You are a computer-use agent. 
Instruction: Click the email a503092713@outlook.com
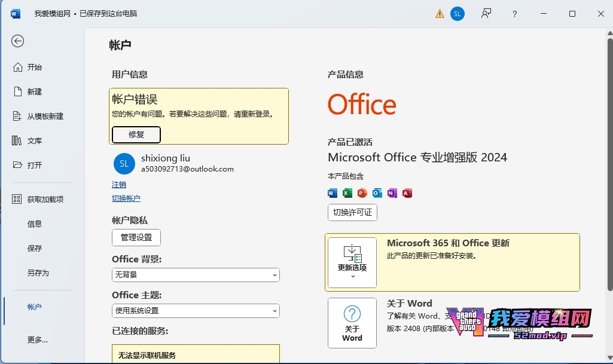click(x=187, y=169)
